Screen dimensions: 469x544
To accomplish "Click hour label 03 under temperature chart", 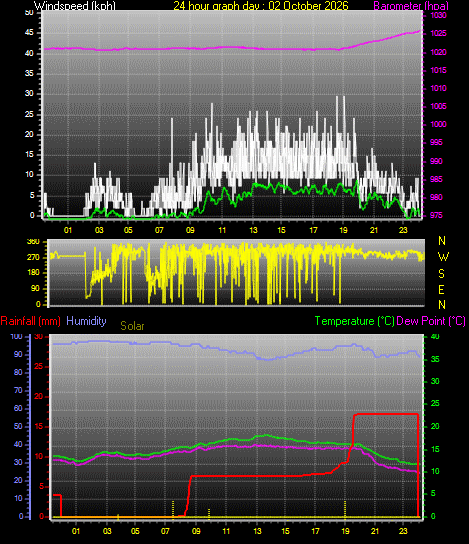I will pos(107,531).
